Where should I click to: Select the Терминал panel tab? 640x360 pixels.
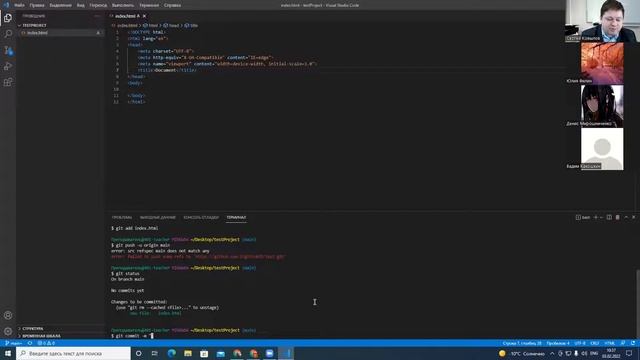pos(236,218)
